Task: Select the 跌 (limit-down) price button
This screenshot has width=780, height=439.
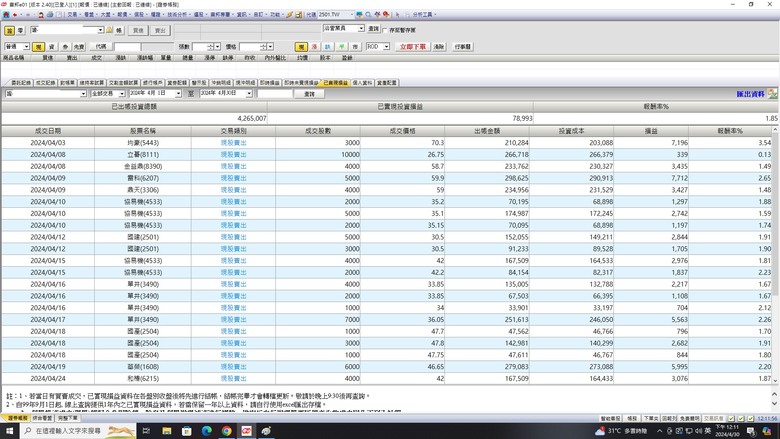Action: (x=328, y=47)
